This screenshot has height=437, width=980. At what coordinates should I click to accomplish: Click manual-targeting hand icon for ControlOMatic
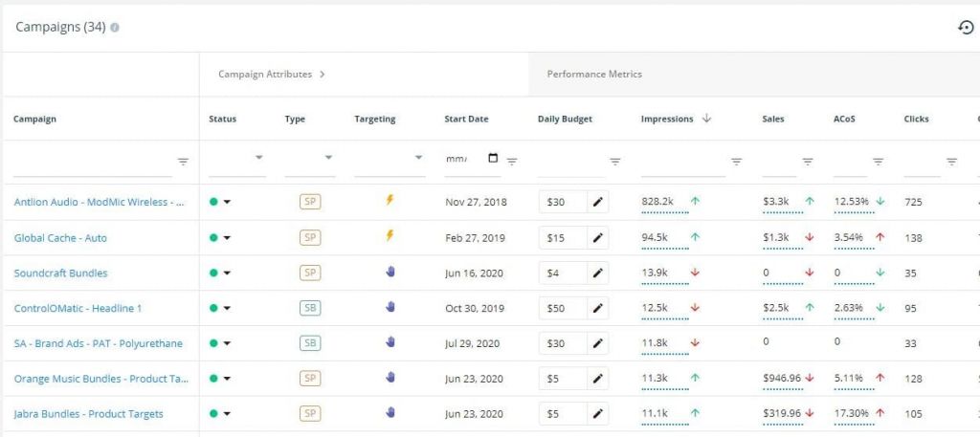coord(390,307)
